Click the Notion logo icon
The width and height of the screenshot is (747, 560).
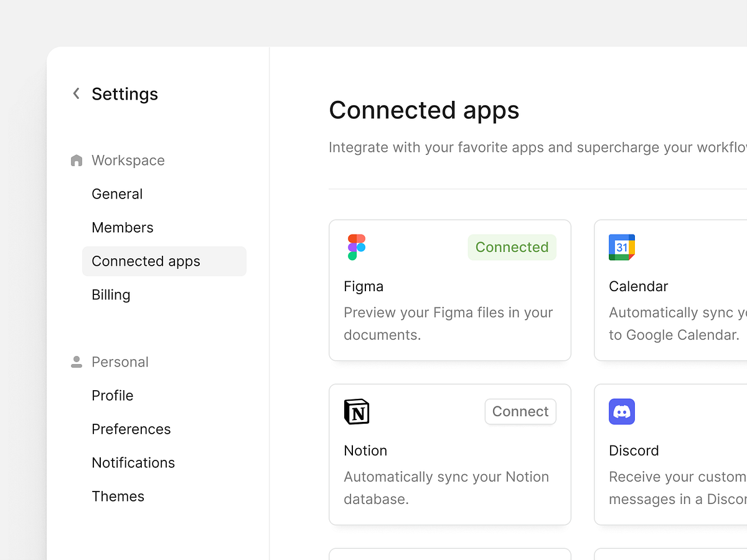pos(357,412)
